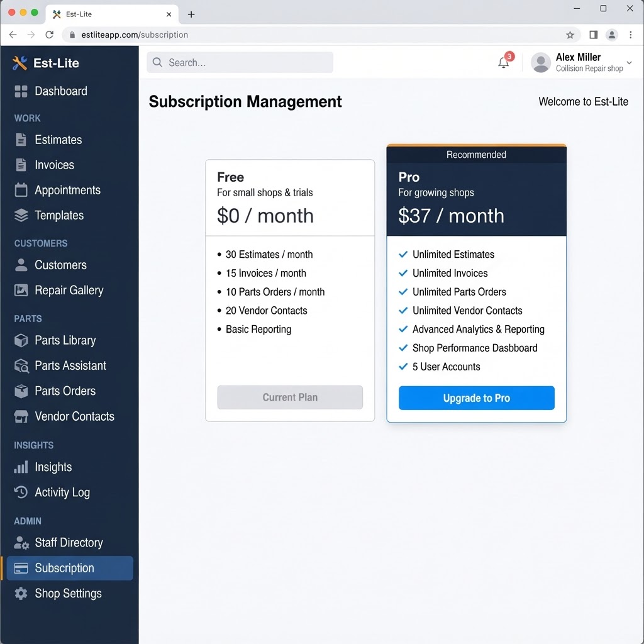Image resolution: width=644 pixels, height=644 pixels.
Task: Open notifications bell with badge
Action: [505, 61]
